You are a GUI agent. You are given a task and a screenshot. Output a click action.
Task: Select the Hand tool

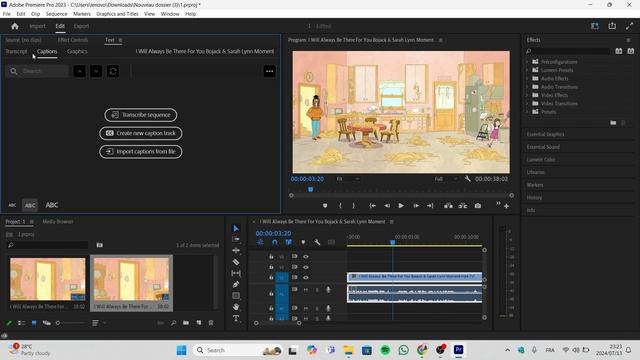click(236, 307)
